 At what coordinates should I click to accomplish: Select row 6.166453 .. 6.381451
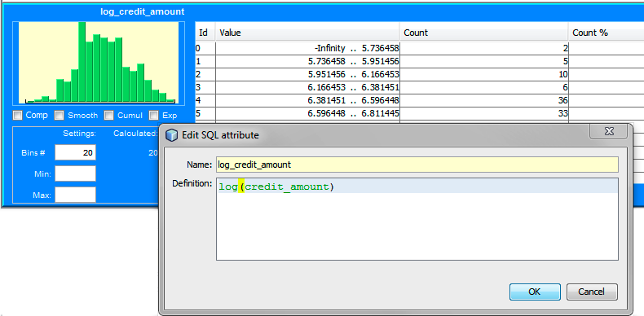pos(419,87)
